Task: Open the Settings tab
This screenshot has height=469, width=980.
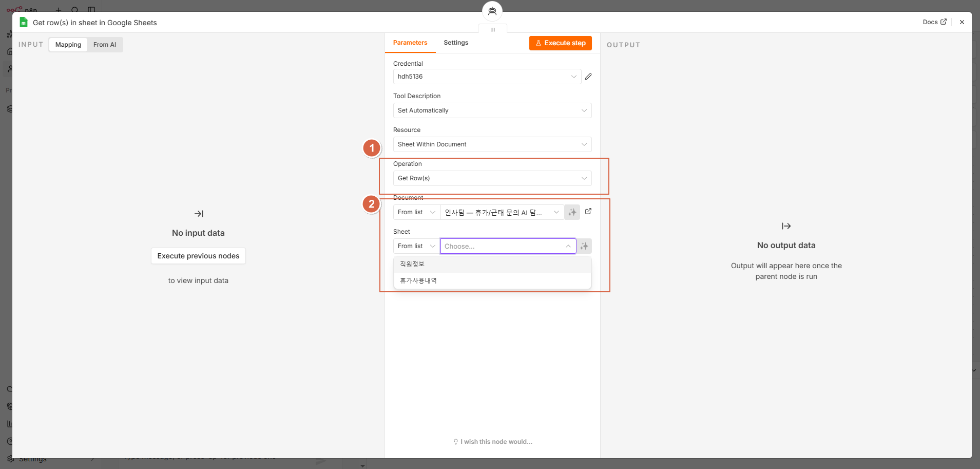Action: [456, 43]
